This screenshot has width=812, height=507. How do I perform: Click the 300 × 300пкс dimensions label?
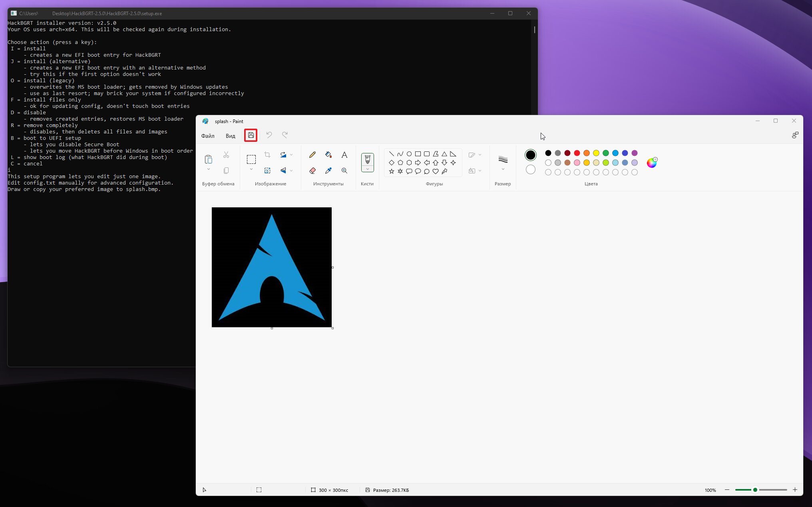tap(333, 490)
